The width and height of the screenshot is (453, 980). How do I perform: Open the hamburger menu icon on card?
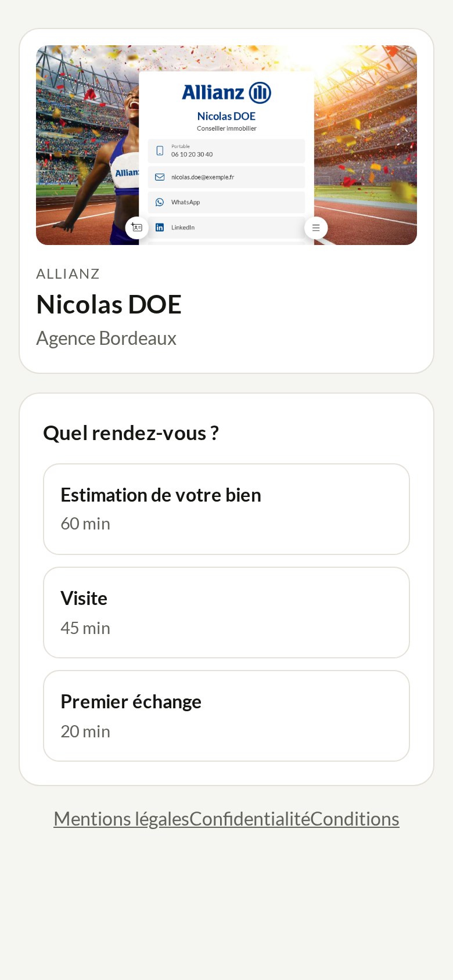(316, 228)
